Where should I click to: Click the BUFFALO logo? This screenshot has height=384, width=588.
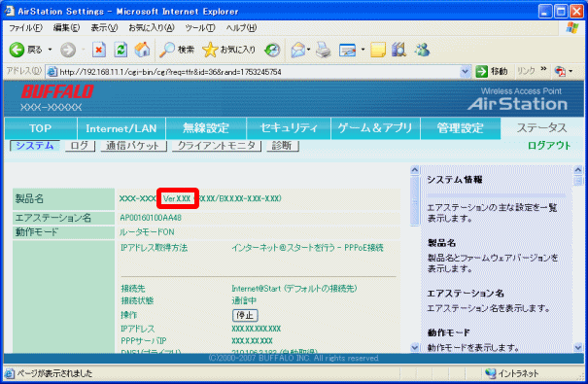coord(57,92)
